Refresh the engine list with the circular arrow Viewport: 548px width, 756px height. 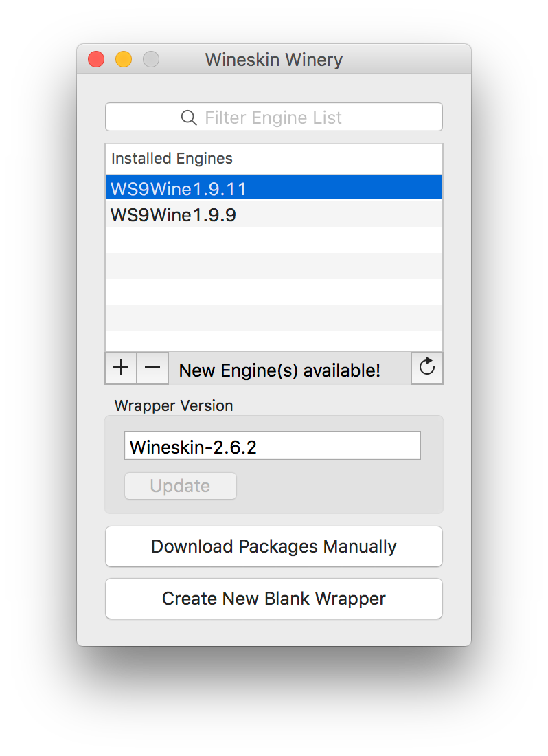tap(427, 368)
